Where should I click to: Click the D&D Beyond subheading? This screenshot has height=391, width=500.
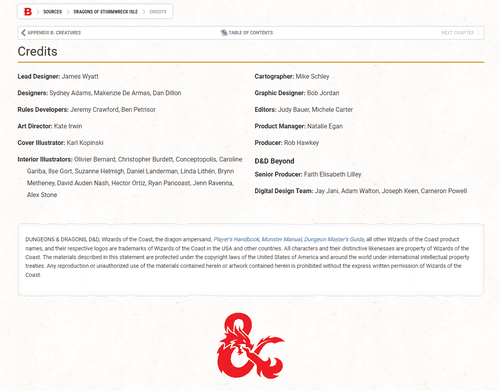coord(274,161)
